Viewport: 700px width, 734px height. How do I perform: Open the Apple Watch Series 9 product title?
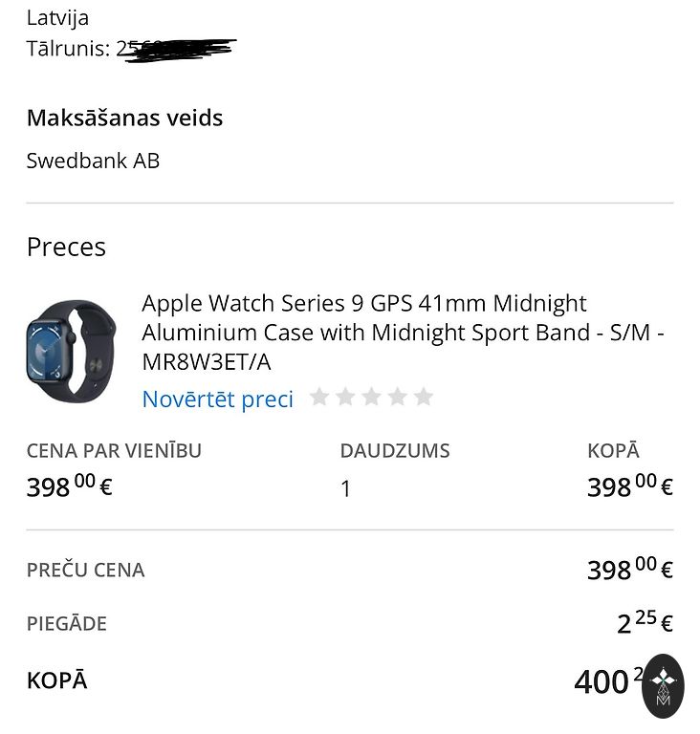coord(402,333)
